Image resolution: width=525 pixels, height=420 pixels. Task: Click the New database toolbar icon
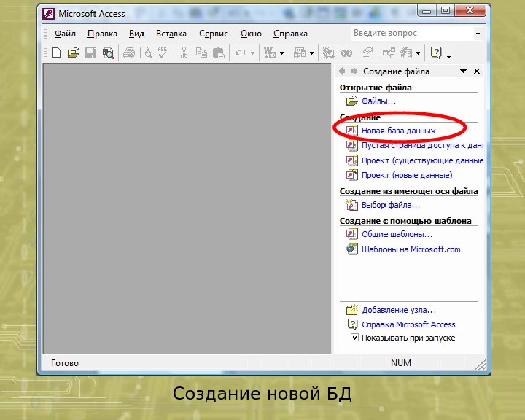tap(56, 52)
